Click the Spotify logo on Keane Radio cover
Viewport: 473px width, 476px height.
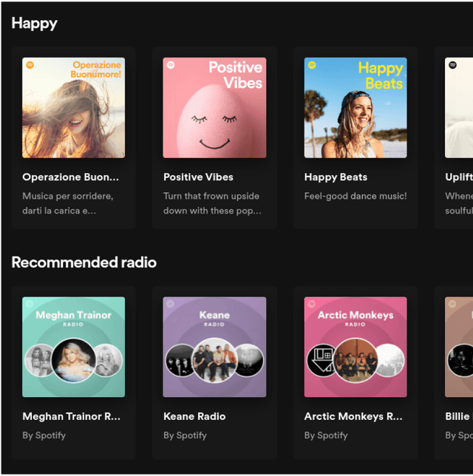pyautogui.click(x=171, y=304)
